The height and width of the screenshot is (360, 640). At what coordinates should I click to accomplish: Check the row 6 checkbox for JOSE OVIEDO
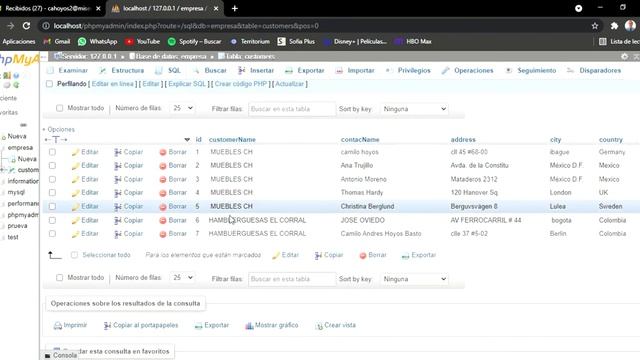tap(52, 220)
